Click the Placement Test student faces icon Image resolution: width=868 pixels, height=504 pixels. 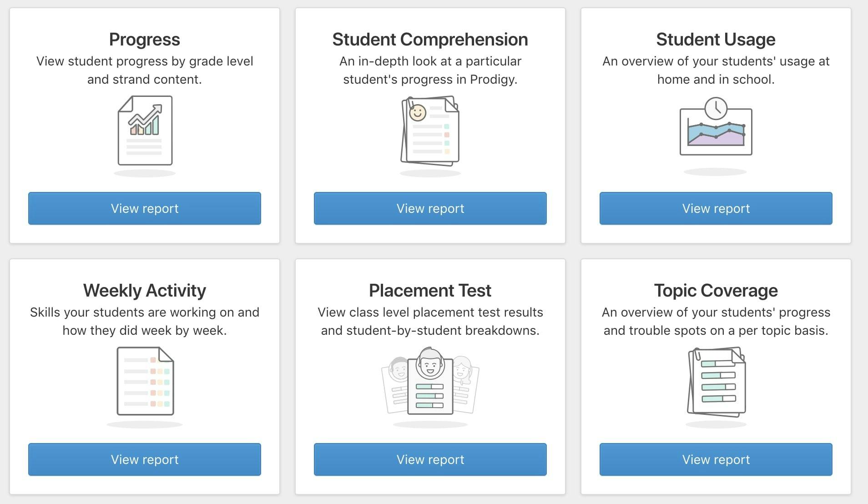(430, 381)
